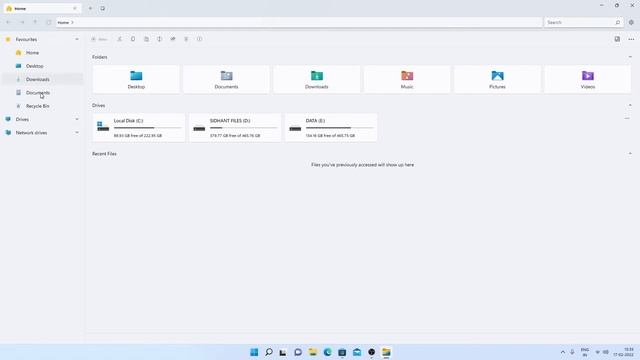640x360 pixels.
Task: Collapse the Favourites sidebar section
Action: pyautogui.click(x=77, y=40)
